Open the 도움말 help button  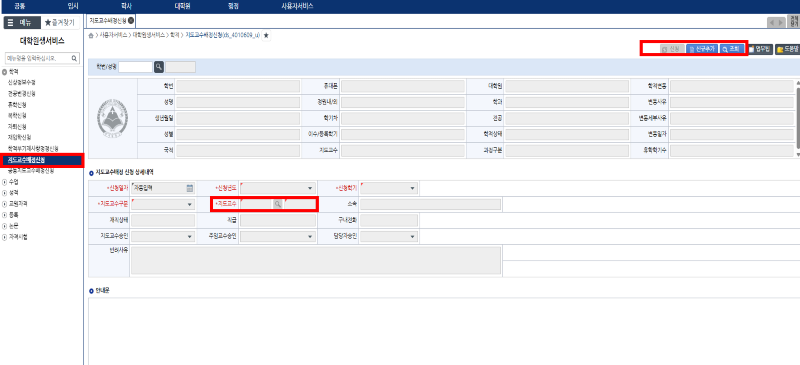tap(787, 49)
